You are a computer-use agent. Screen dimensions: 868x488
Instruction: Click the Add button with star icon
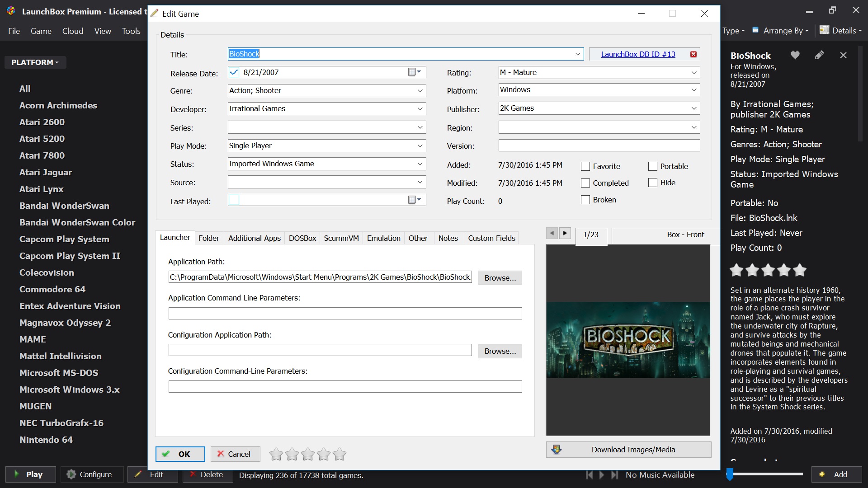[837, 474]
